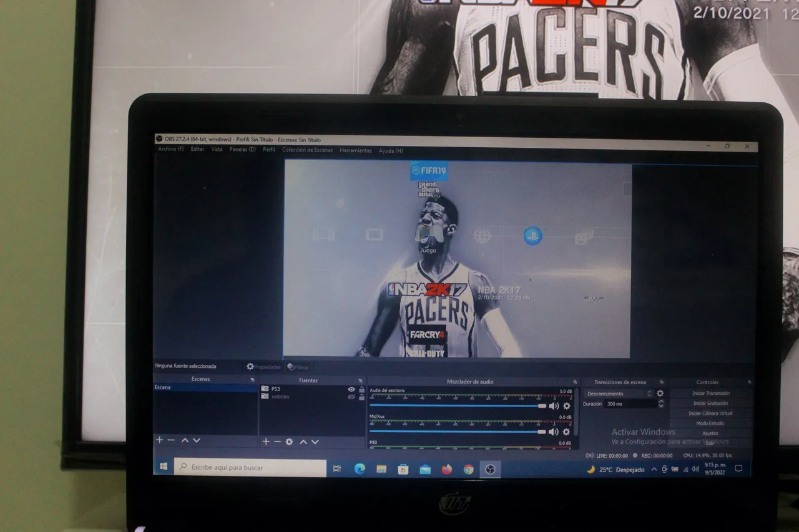Undock the Controles panel
The image size is (799, 532).
(749, 382)
